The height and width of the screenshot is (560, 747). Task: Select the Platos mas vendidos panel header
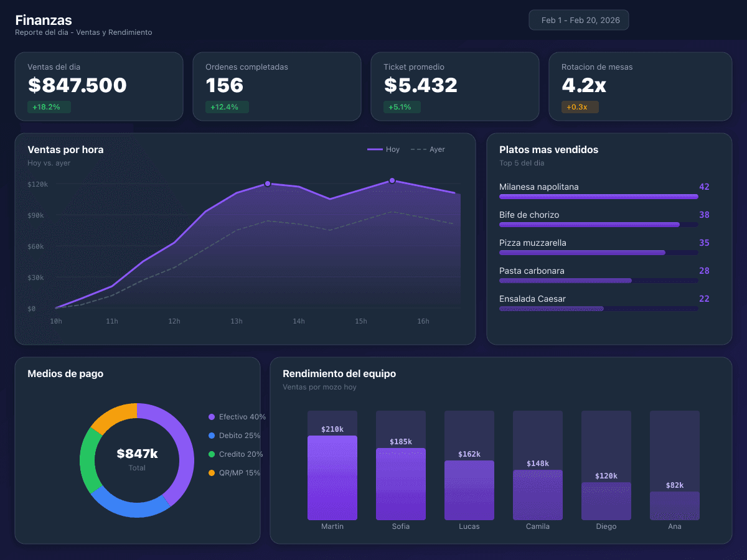click(x=548, y=149)
